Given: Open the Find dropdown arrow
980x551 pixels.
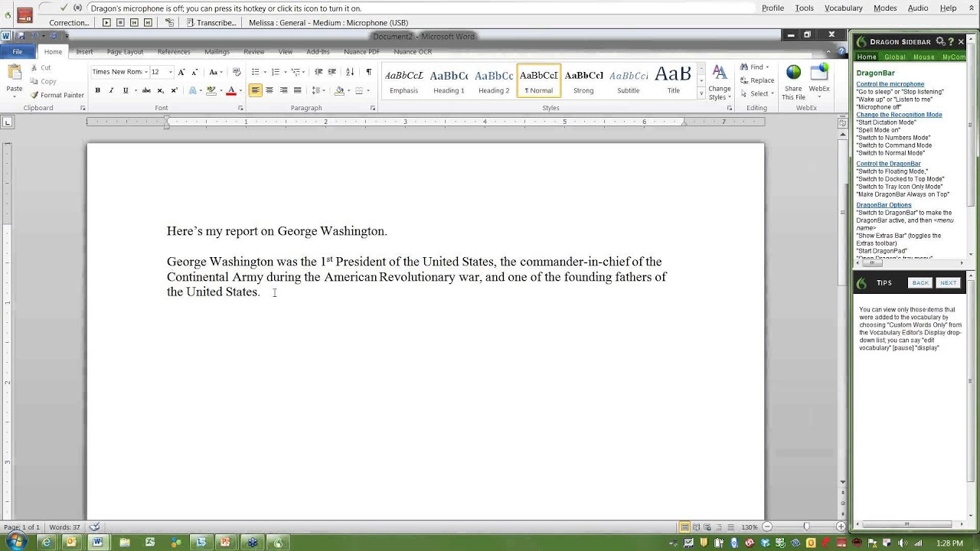Looking at the screenshot, I should pyautogui.click(x=767, y=67).
